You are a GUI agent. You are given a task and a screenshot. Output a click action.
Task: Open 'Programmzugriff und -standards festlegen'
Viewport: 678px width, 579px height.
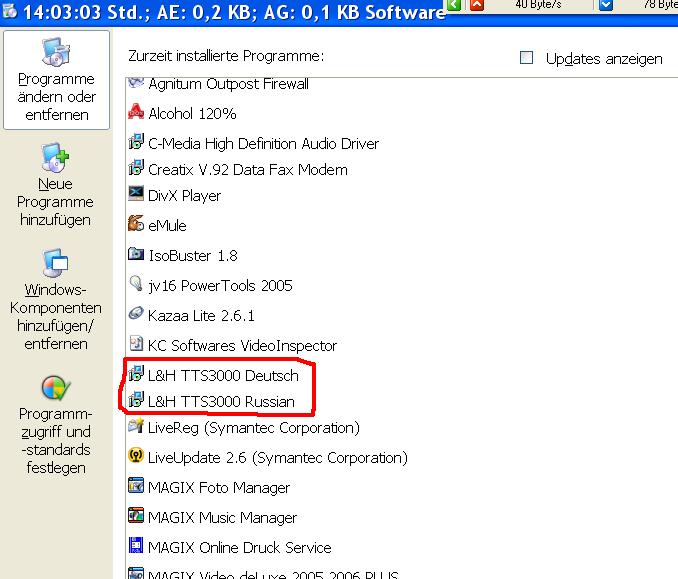click(55, 425)
